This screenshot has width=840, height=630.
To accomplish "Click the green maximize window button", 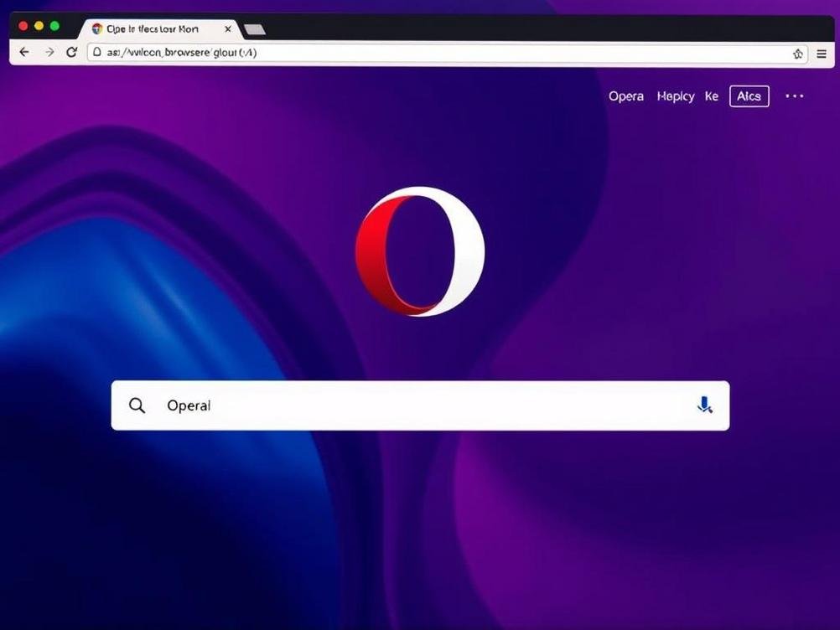I will pyautogui.click(x=54, y=26).
